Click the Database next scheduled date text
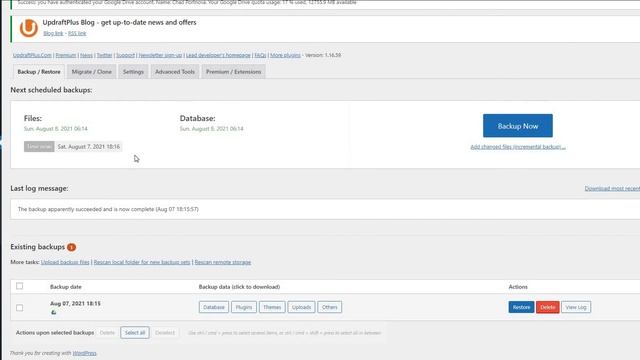Viewport: 640px width, 360px height. tap(211, 129)
